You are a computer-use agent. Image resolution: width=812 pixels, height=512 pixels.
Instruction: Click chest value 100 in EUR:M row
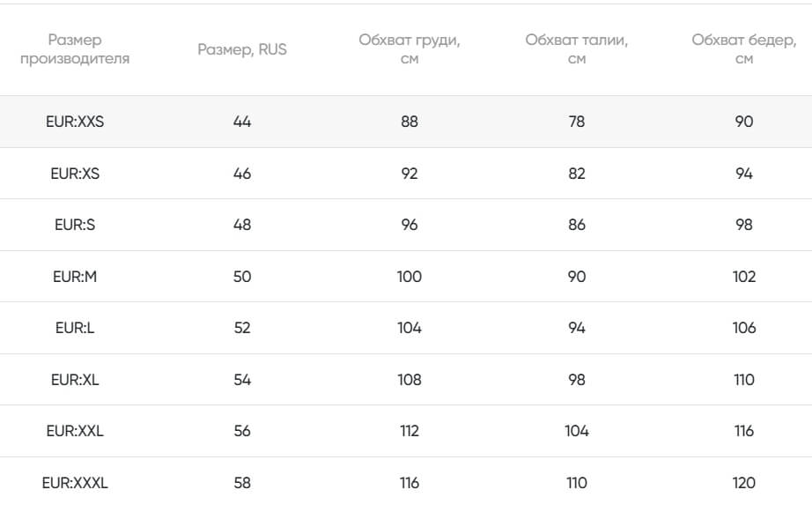pyautogui.click(x=410, y=277)
